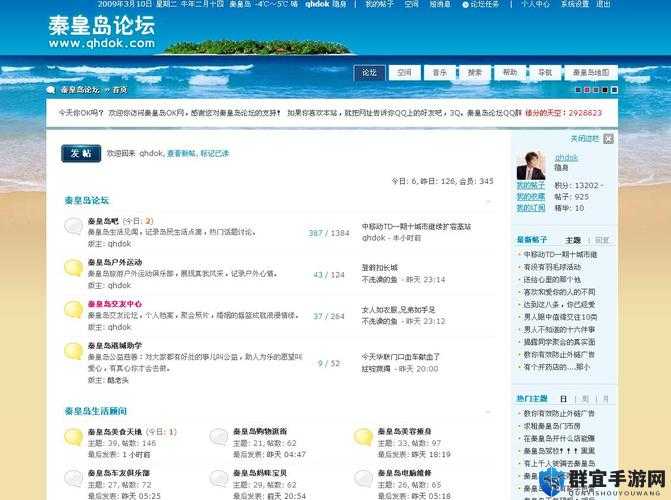Click the 秦皇岛美食天地 bubble icon
Screen dimensions: 671x500
tap(73, 437)
